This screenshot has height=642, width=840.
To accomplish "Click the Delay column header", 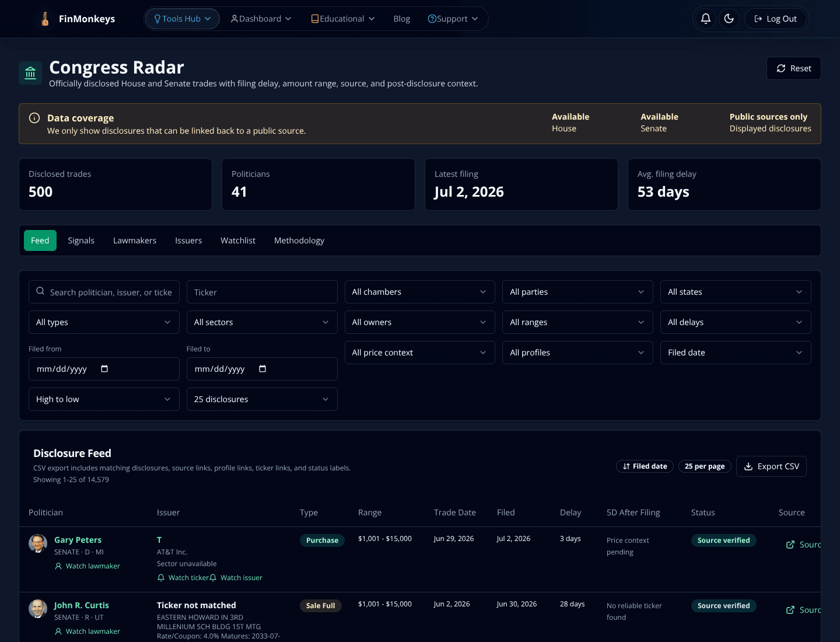I will pyautogui.click(x=570, y=512).
